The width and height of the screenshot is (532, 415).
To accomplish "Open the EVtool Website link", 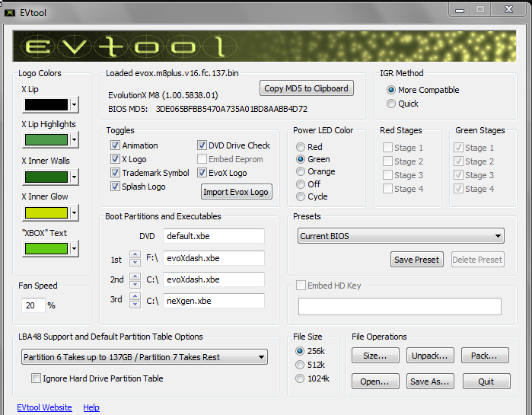I will point(44,407).
